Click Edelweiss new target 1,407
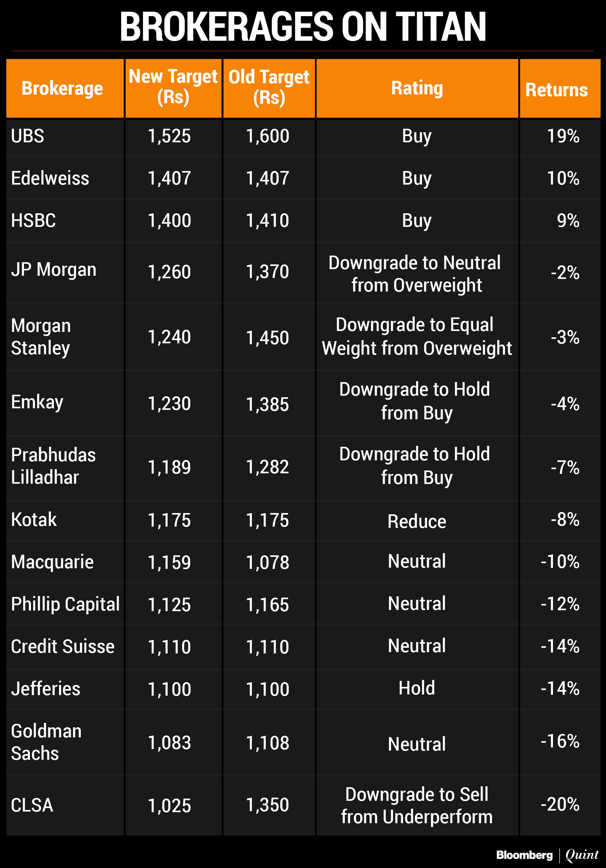Viewport: 606px width, 868px height. pyautogui.click(x=169, y=178)
